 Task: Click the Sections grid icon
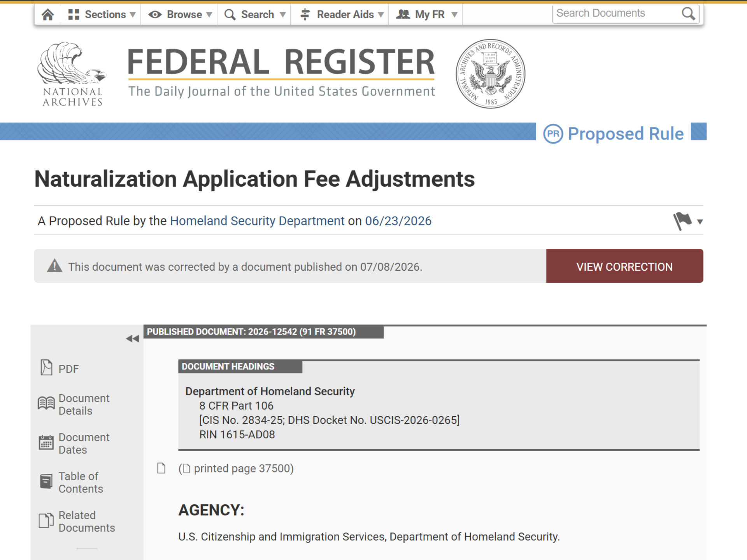point(74,14)
